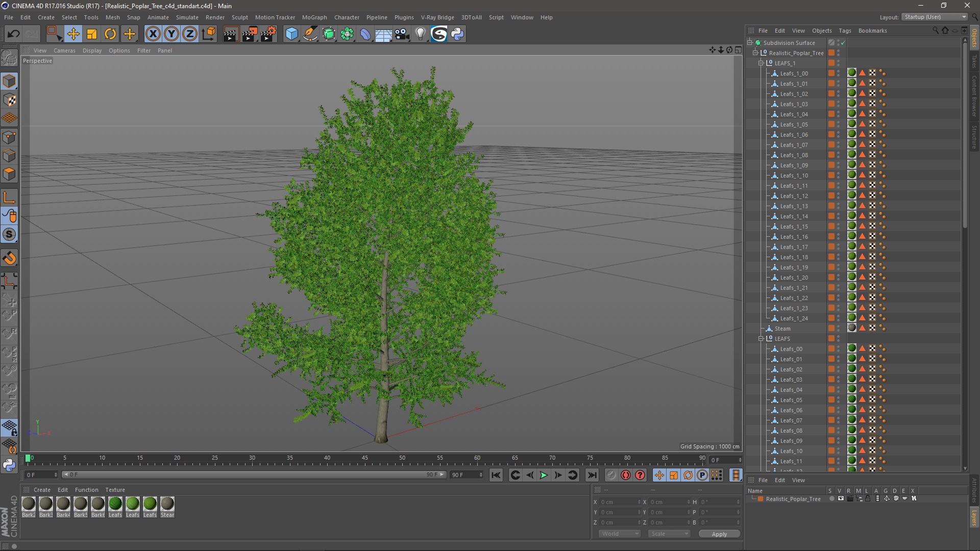The height and width of the screenshot is (551, 980).
Task: Open the Scale dropdown in coordinates
Action: click(669, 534)
